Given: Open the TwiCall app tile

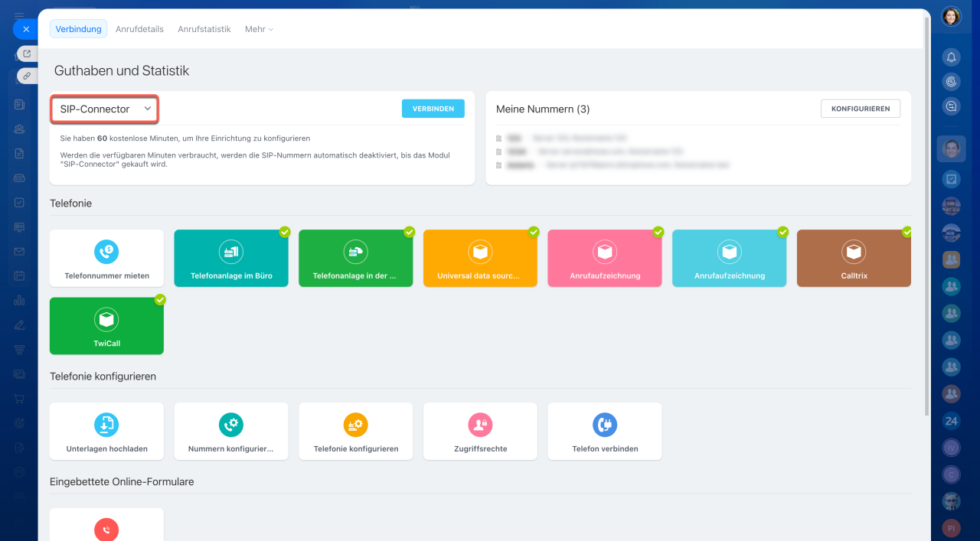Looking at the screenshot, I should pyautogui.click(x=106, y=327).
